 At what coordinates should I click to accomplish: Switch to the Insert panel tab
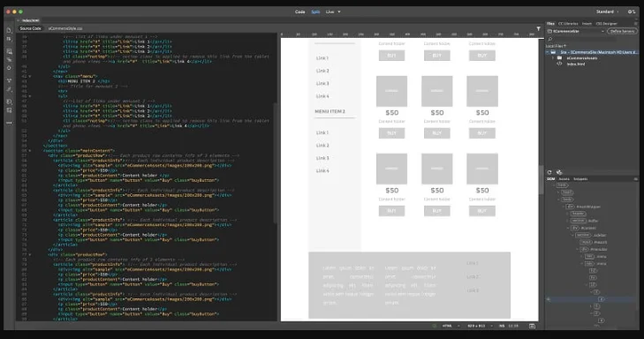tap(587, 24)
